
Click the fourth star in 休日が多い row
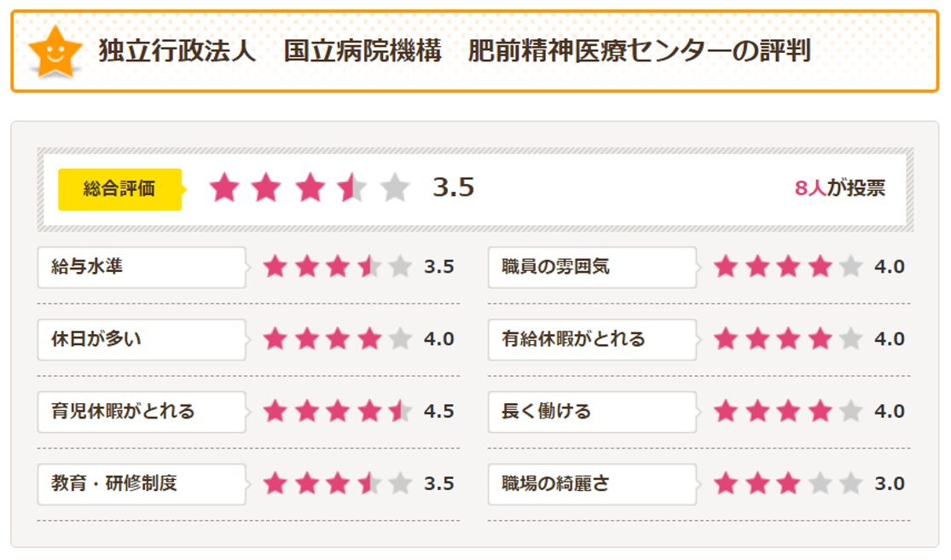pos(369,339)
